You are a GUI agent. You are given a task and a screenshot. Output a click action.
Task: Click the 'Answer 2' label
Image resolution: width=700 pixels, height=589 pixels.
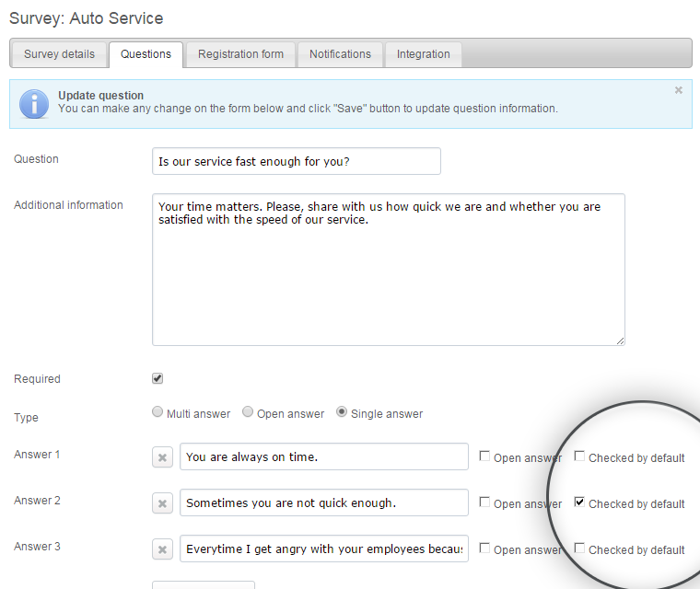click(x=37, y=501)
